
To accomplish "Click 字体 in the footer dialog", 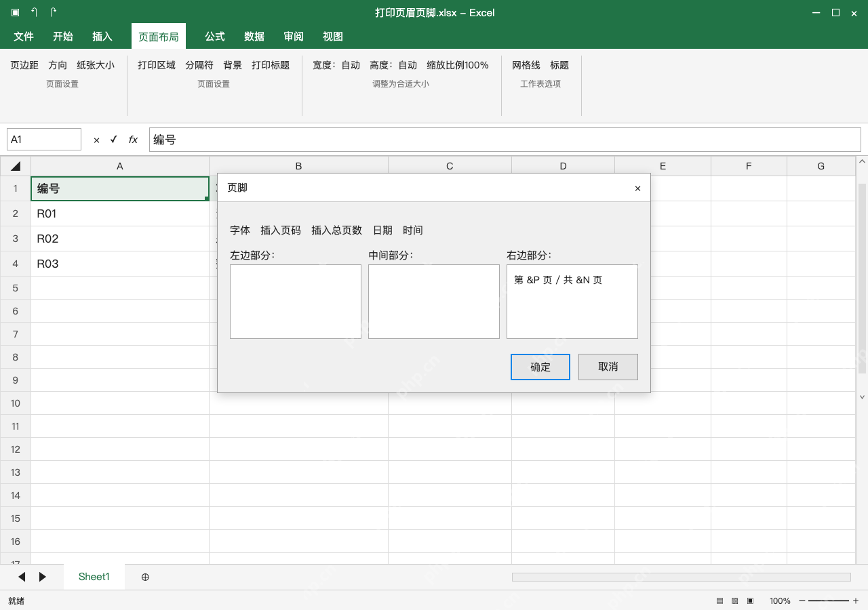I will 240,230.
